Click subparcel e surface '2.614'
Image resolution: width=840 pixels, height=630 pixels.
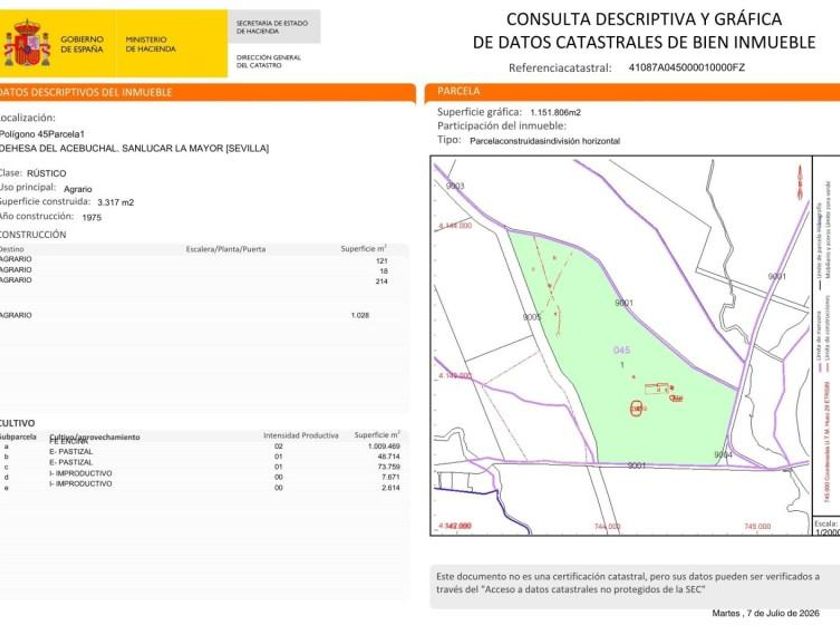(391, 488)
